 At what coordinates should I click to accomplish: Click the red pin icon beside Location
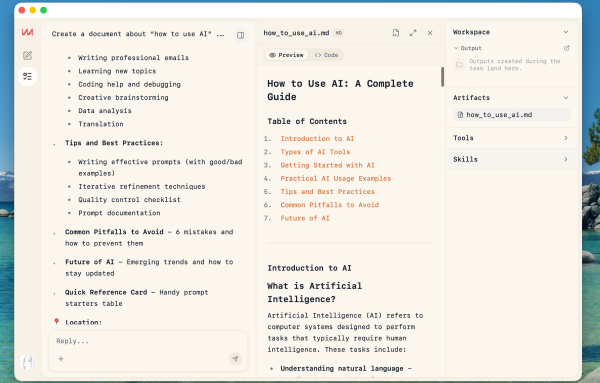[57, 321]
